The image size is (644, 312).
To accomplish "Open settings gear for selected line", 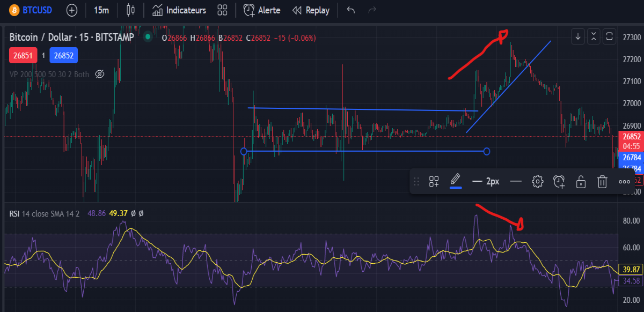I will [538, 182].
